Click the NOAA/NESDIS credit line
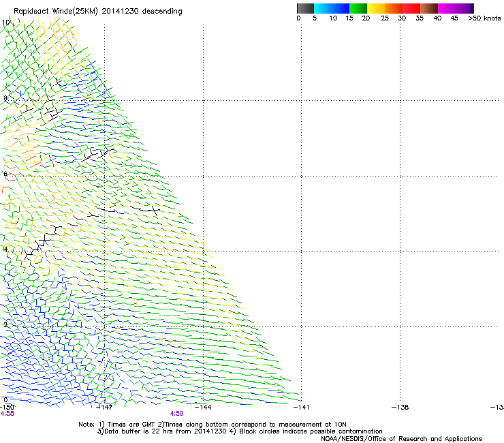The width and height of the screenshot is (504, 443). pyautogui.click(x=401, y=439)
